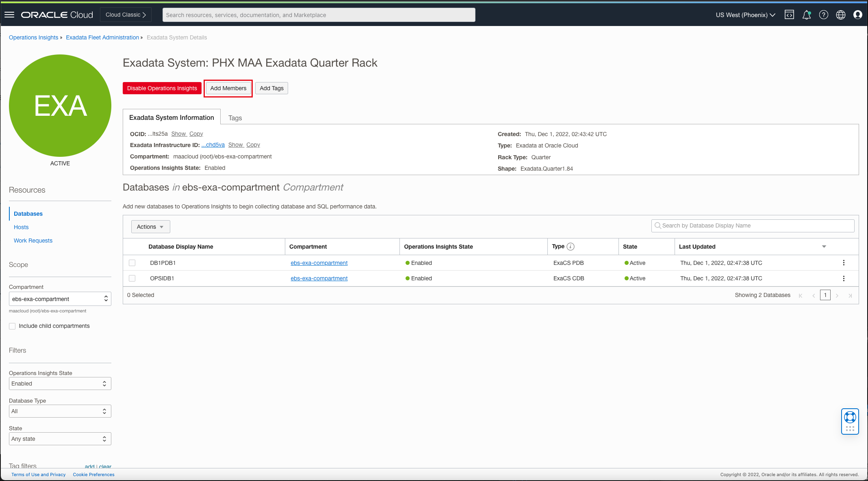The height and width of the screenshot is (481, 868).
Task: Sort by Database Display Name column
Action: [181, 247]
